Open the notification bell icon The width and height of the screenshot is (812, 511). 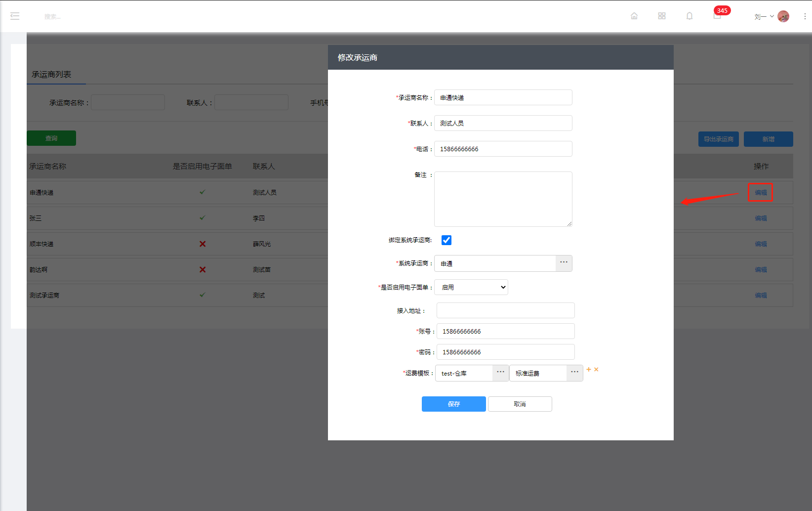(690, 16)
